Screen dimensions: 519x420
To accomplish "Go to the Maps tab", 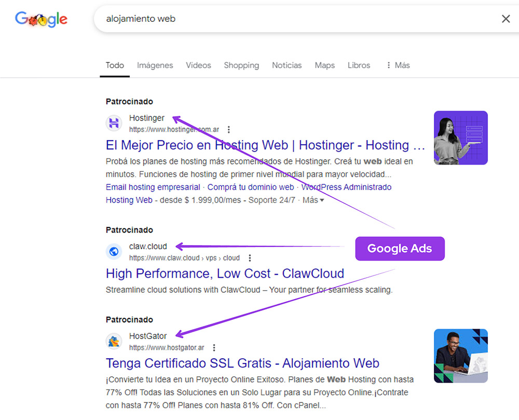I will click(x=325, y=65).
